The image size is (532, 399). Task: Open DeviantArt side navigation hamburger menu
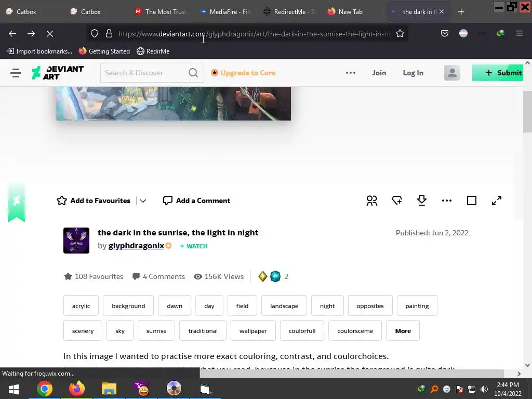16,73
